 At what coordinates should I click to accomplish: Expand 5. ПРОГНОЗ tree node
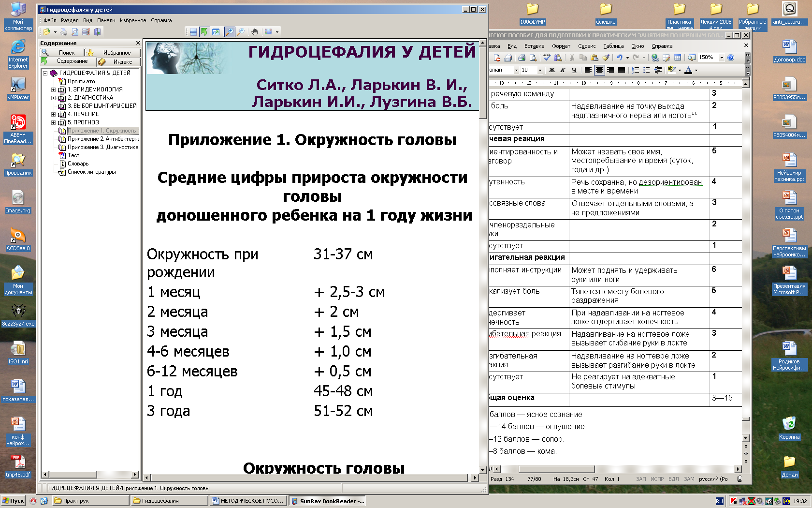click(x=54, y=122)
